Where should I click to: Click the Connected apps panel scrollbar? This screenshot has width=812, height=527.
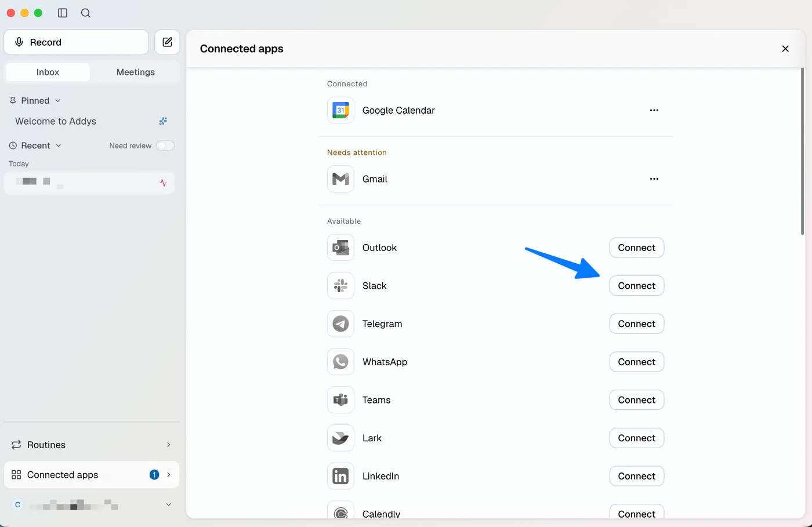[803, 151]
